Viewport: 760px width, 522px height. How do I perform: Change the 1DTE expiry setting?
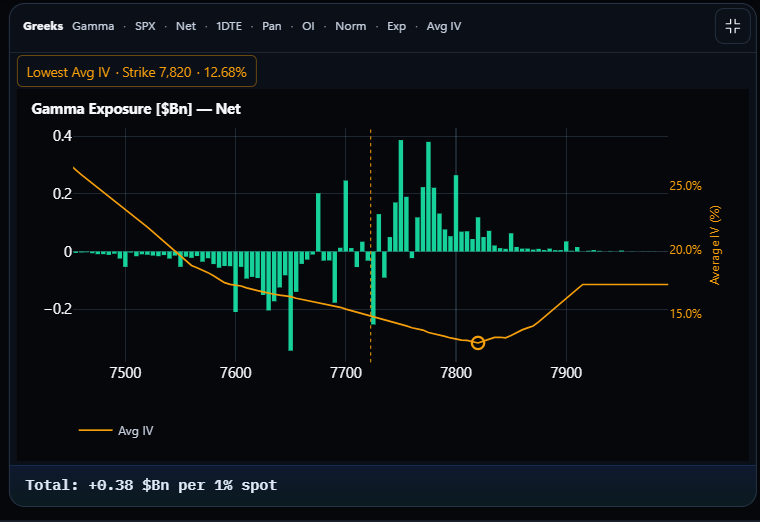[229, 26]
